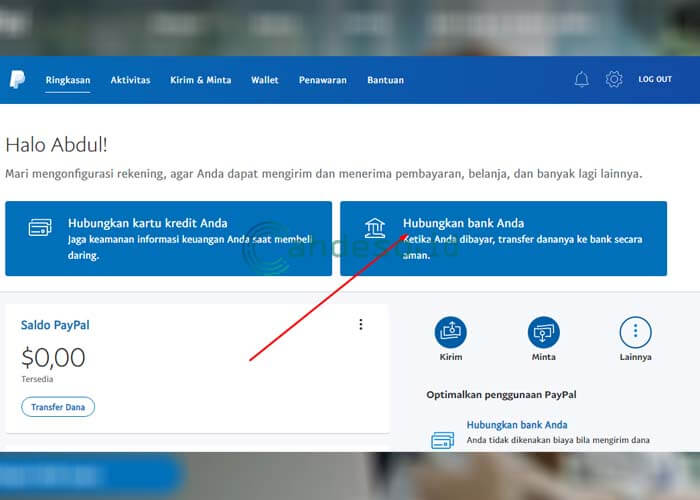Image resolution: width=700 pixels, height=500 pixels.
Task: Click the LOG OUT link
Action: [655, 79]
